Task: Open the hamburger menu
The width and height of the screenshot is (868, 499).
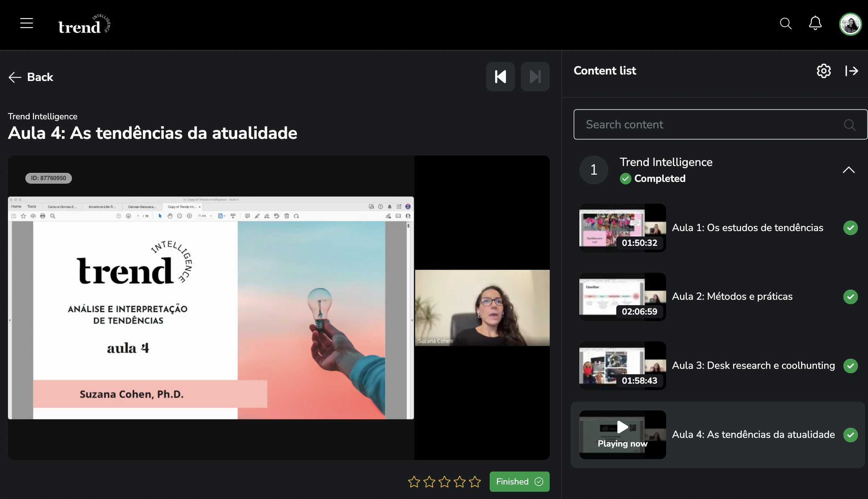Action: click(26, 23)
